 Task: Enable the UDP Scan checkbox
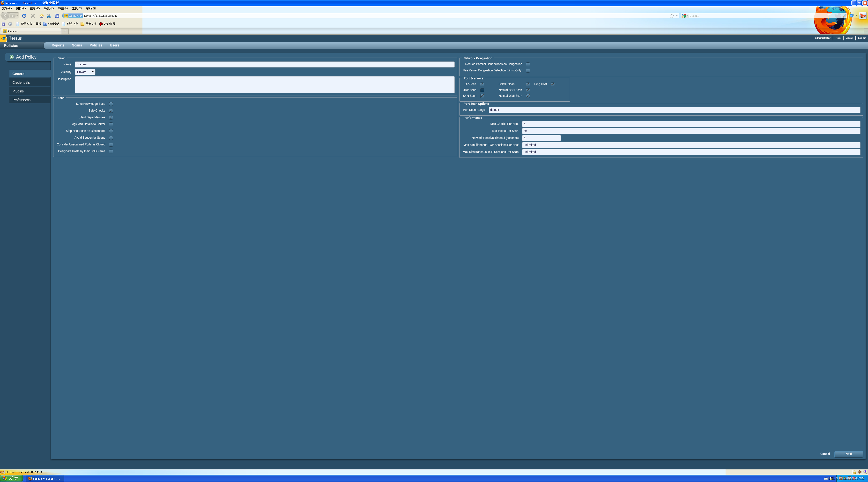tap(482, 90)
